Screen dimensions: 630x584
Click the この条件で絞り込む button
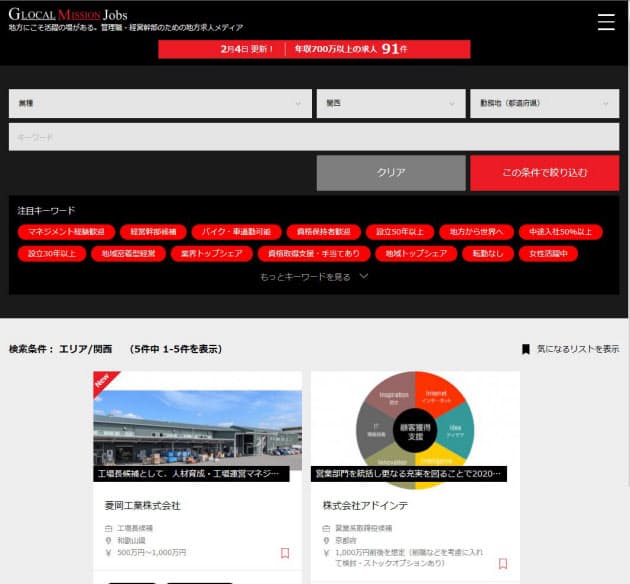pyautogui.click(x=544, y=172)
